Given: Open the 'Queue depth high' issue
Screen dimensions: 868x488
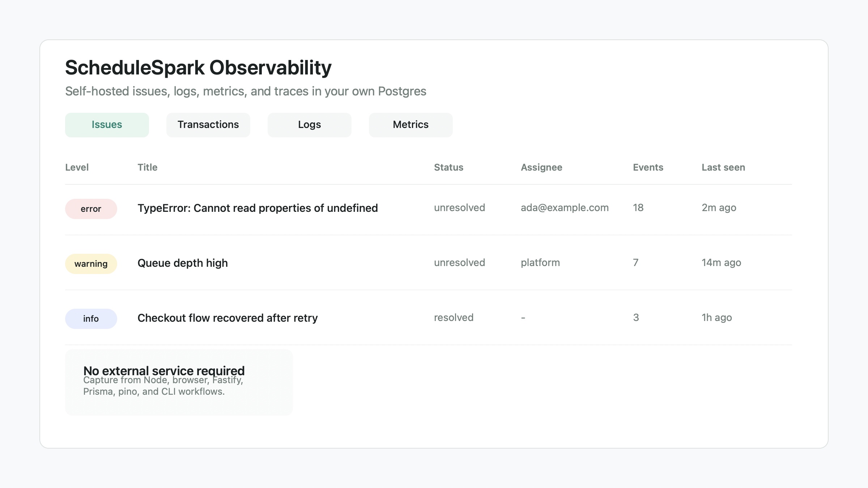Looking at the screenshot, I should pyautogui.click(x=183, y=263).
